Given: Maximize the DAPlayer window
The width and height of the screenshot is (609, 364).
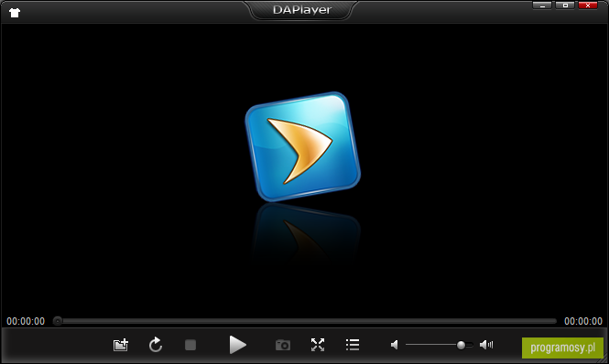Looking at the screenshot, I should click(565, 5).
